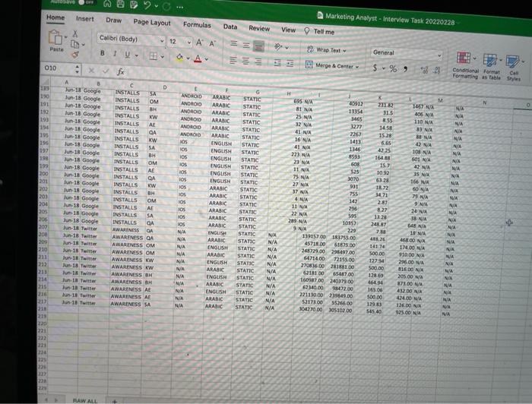Apply the red Font Color
The height and width of the screenshot is (404, 532).
click(198, 58)
